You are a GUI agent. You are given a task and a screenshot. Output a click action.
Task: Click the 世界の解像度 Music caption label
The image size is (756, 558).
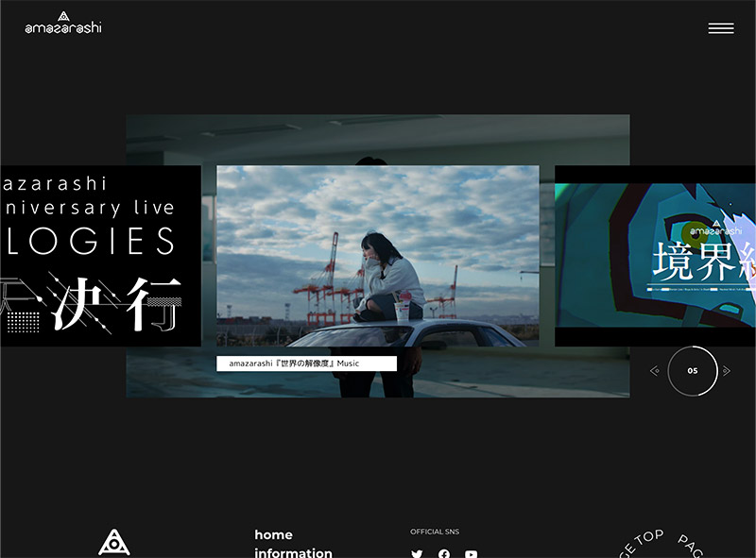(x=306, y=364)
